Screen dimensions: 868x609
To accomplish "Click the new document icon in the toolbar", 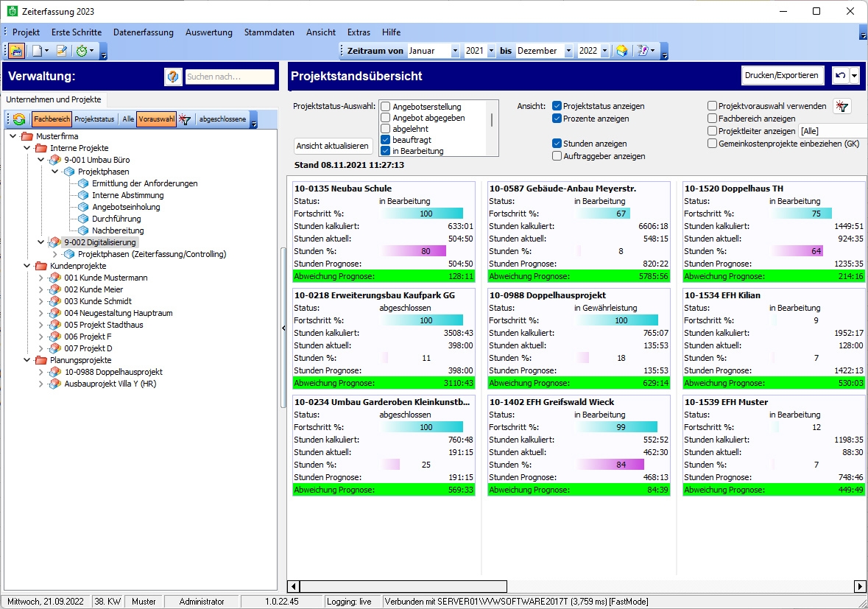I will tap(37, 51).
